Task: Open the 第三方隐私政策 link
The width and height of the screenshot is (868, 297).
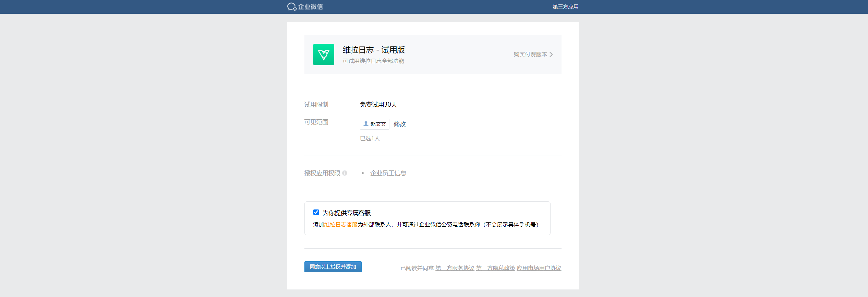Action: click(496, 268)
